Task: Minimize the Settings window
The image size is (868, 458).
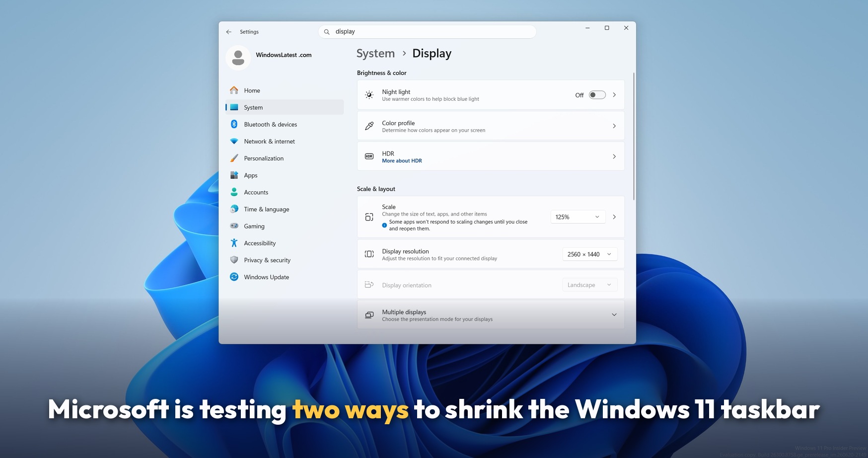Action: tap(587, 28)
